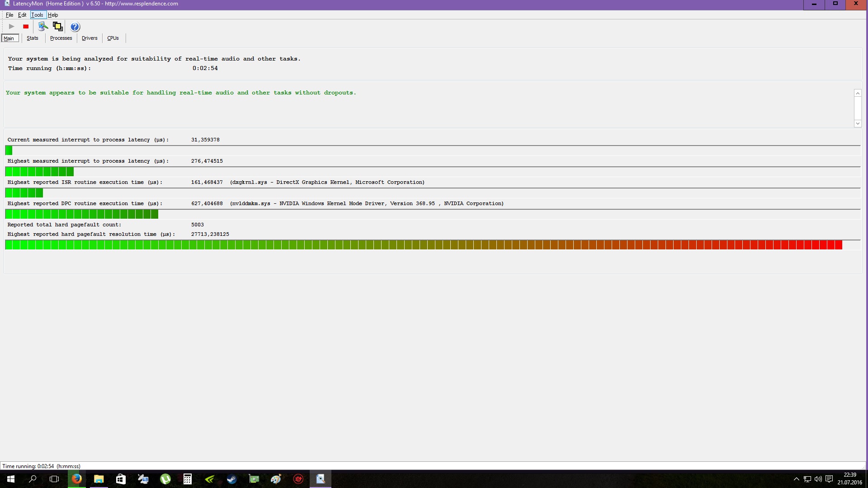Open help via the blue question mark icon
Image resolution: width=868 pixels, height=488 pixels.
pyautogui.click(x=75, y=27)
